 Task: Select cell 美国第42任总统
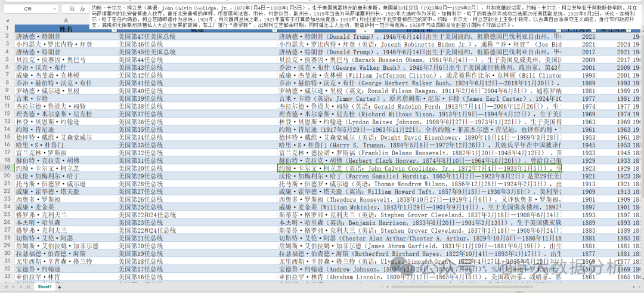tap(197, 75)
